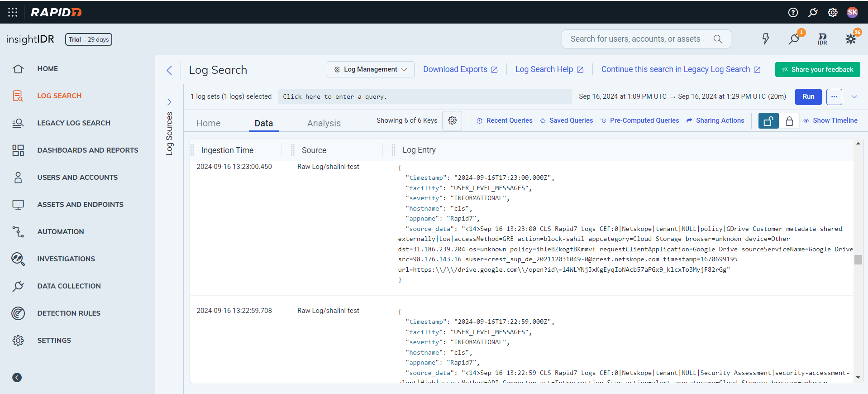Open the app switcher grid icon
The image size is (868, 394).
(13, 12)
